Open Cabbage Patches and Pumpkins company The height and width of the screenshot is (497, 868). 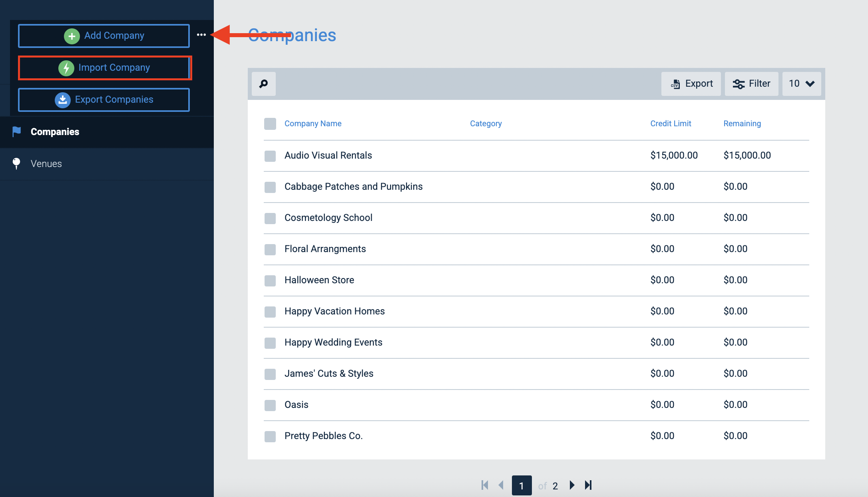click(x=354, y=187)
